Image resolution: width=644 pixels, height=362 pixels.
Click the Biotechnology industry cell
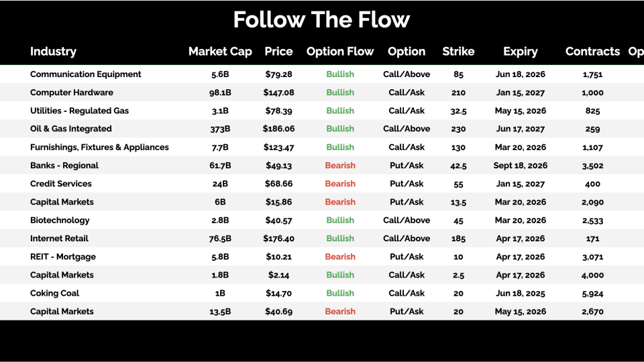(60, 220)
